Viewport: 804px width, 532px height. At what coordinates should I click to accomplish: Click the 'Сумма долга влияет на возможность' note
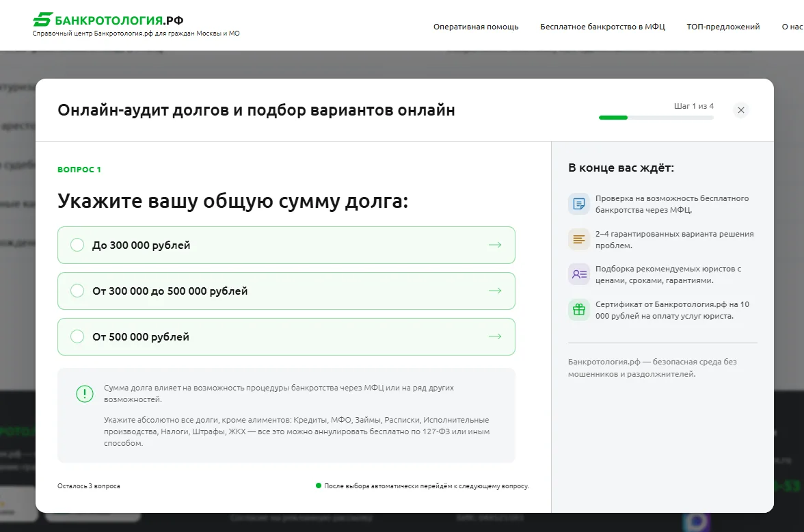[x=279, y=393]
